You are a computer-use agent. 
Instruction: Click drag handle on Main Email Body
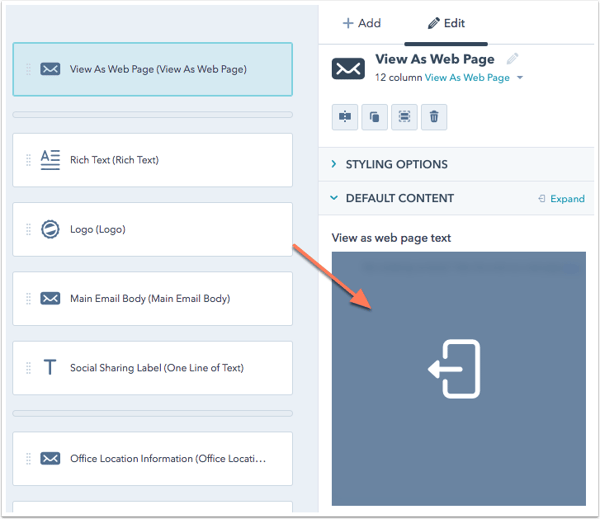28,299
